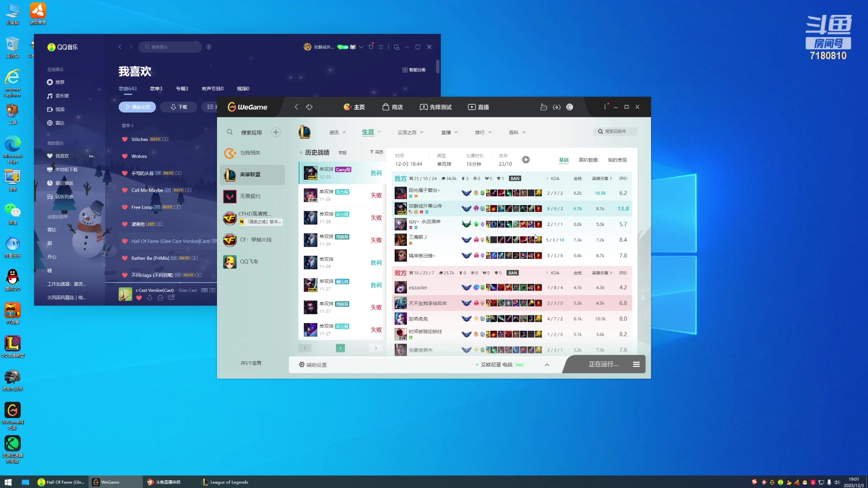Select 英雄联盟 in the WeGame app list
The height and width of the screenshot is (488, 868).
(252, 175)
